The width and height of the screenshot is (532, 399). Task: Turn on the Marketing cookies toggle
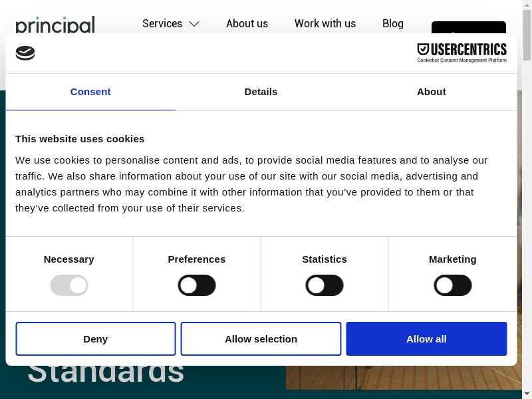click(453, 285)
